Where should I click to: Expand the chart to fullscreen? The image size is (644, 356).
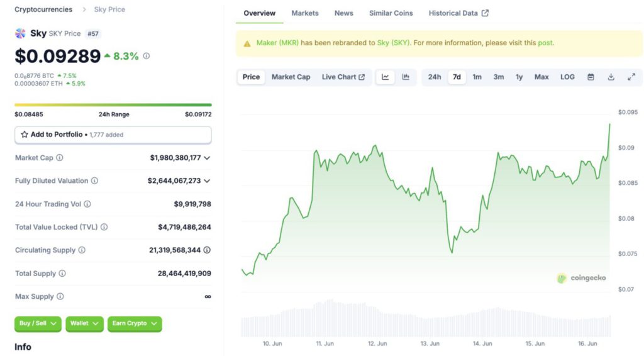click(631, 77)
